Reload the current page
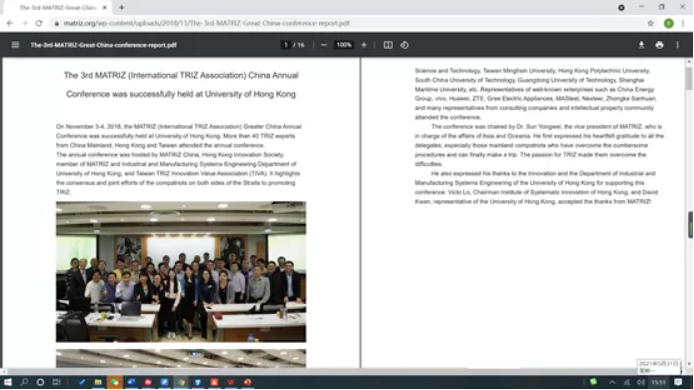Image resolution: width=694 pixels, height=390 pixels. pyautogui.click(x=39, y=23)
